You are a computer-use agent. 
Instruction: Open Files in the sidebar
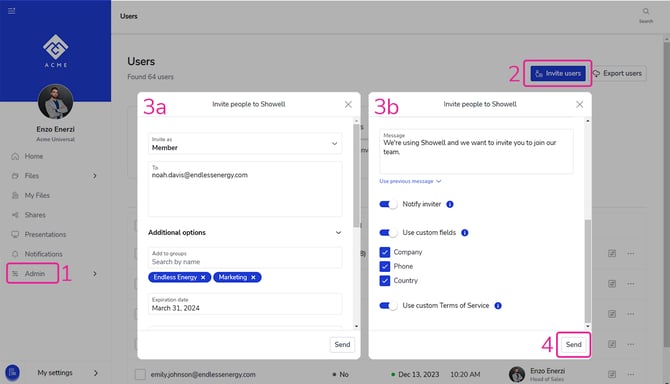32,176
